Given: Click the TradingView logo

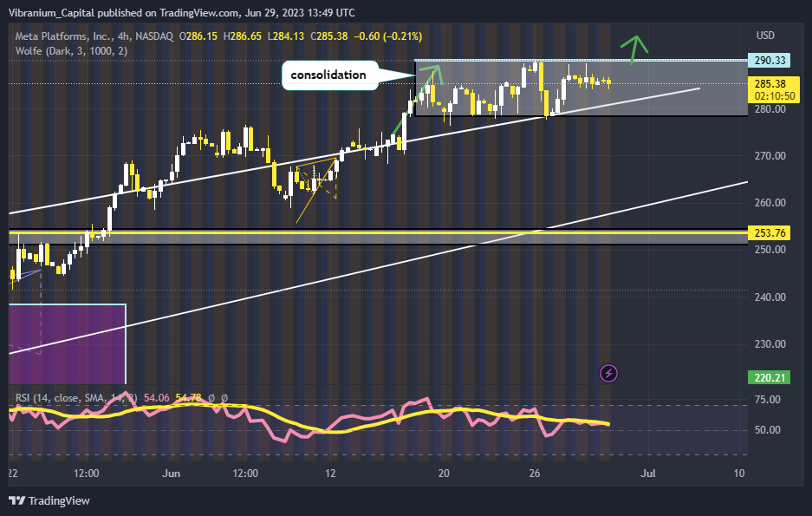Looking at the screenshot, I should [49, 501].
